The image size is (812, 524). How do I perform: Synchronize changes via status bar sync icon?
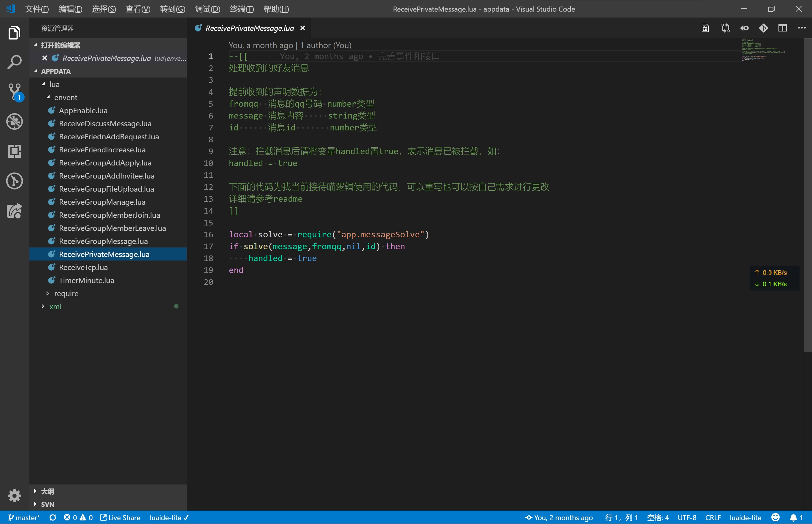[53, 517]
